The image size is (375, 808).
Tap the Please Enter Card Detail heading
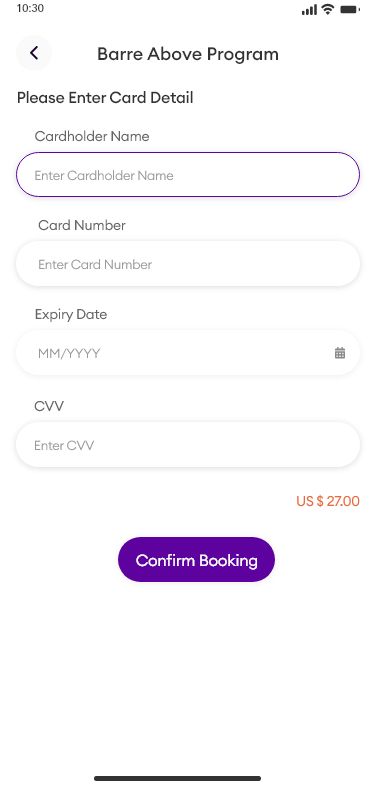click(x=105, y=97)
